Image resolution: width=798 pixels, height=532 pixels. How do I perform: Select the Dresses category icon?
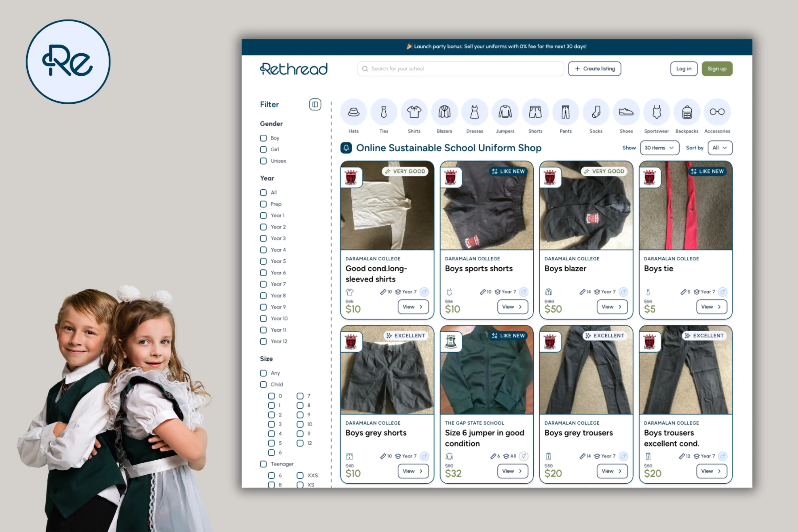pyautogui.click(x=474, y=112)
